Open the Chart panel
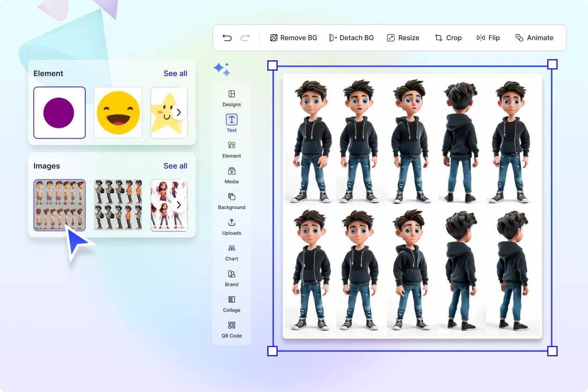Image resolution: width=588 pixels, height=392 pixels. pyautogui.click(x=231, y=252)
